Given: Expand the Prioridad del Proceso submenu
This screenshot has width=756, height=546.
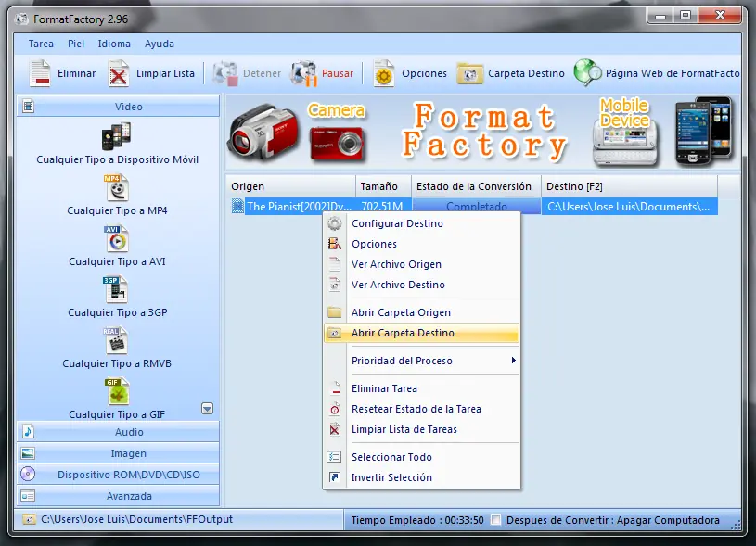Looking at the screenshot, I should pos(422,361).
